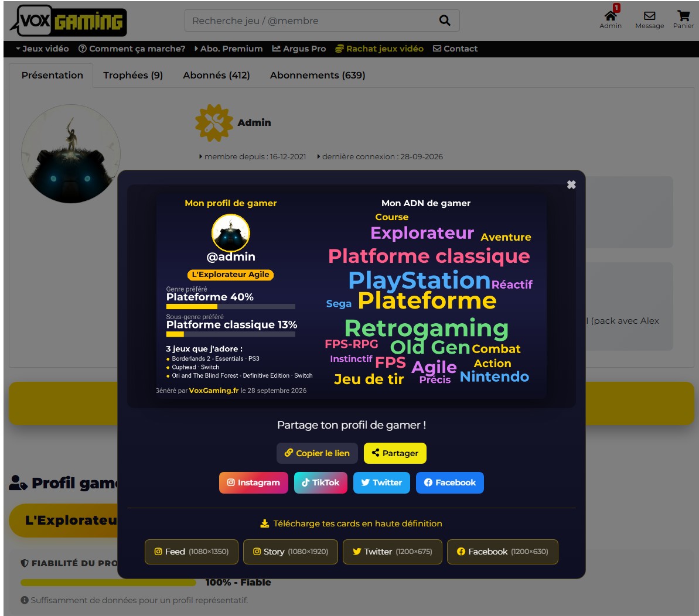The image size is (699, 616).
Task: Click the L'Explorateur Agile badge in card
Action: [230, 275]
